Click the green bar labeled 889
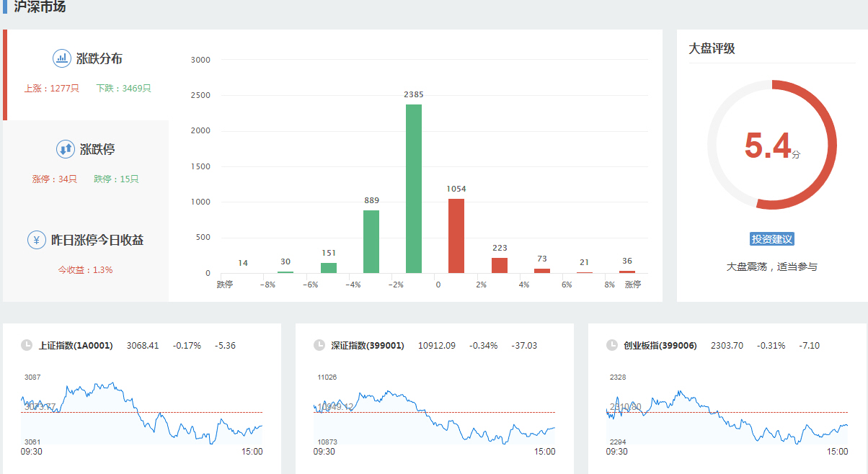 [371, 241]
